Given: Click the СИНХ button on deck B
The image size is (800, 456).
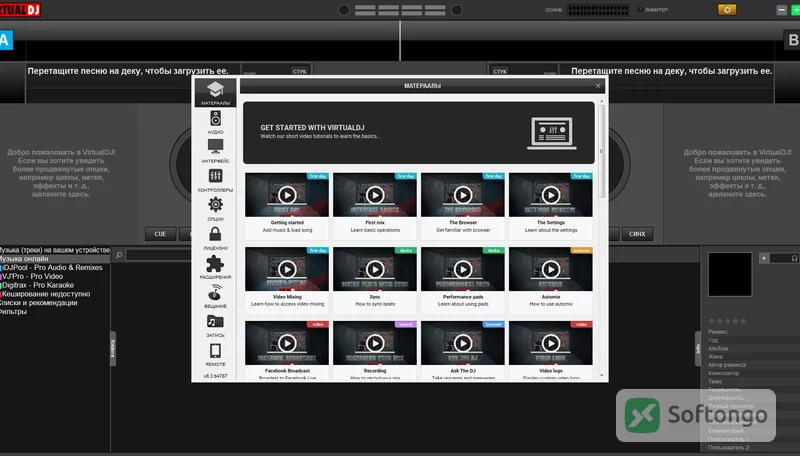Looking at the screenshot, I should pyautogui.click(x=637, y=234).
